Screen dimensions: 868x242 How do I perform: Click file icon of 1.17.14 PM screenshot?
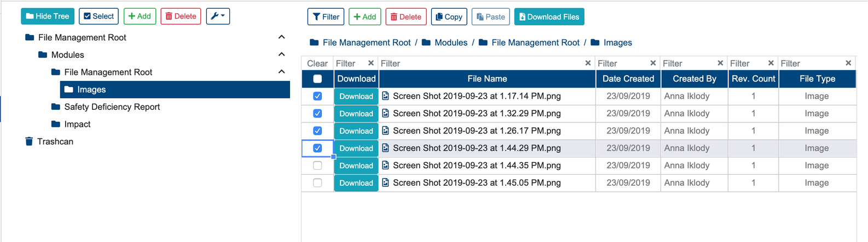385,96
